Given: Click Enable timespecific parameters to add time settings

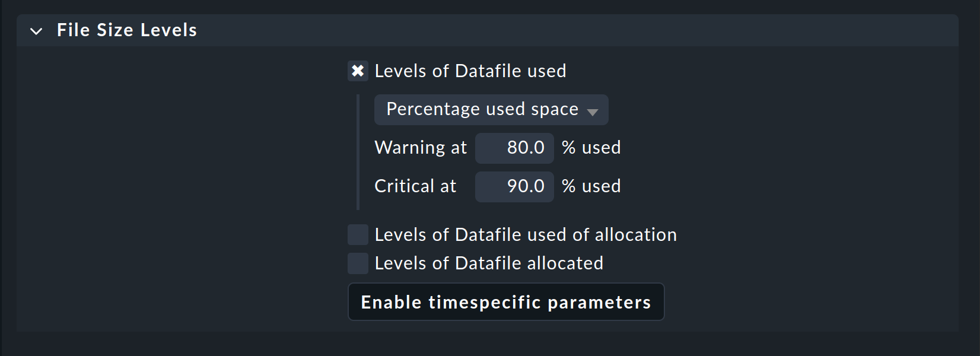Looking at the screenshot, I should click(506, 302).
